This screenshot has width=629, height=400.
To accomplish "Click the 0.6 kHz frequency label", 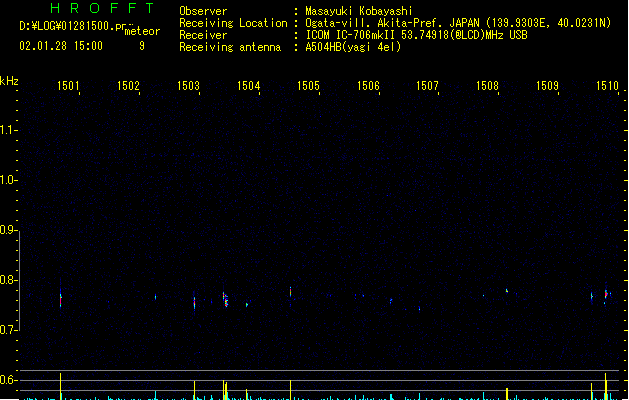I will coord(8,380).
